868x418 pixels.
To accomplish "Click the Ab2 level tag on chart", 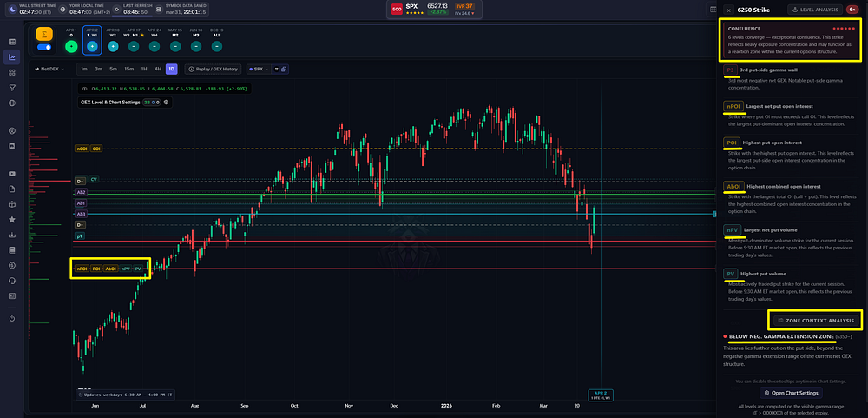I will (x=82, y=192).
